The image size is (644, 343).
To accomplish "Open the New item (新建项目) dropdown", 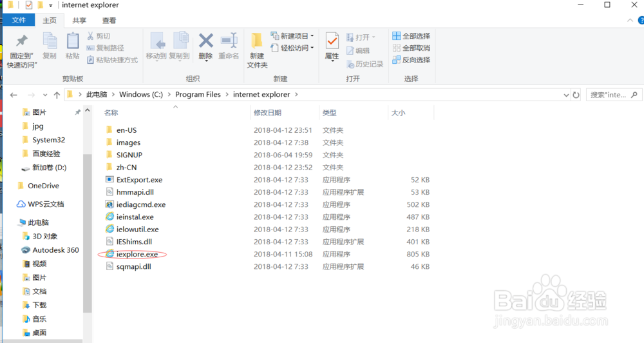I will (292, 35).
